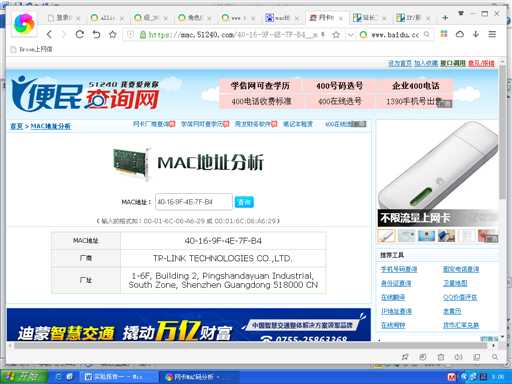Switch to the 'alli' tab

[107, 18]
